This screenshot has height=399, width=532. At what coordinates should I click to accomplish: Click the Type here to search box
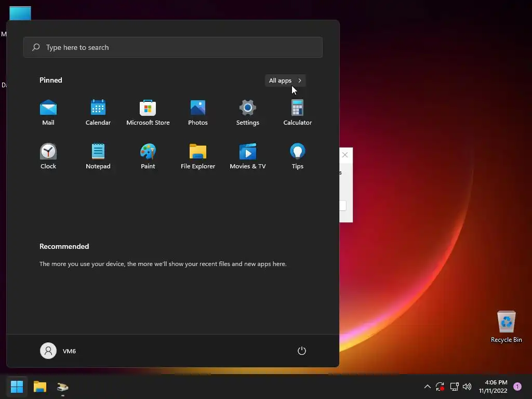pos(173,47)
